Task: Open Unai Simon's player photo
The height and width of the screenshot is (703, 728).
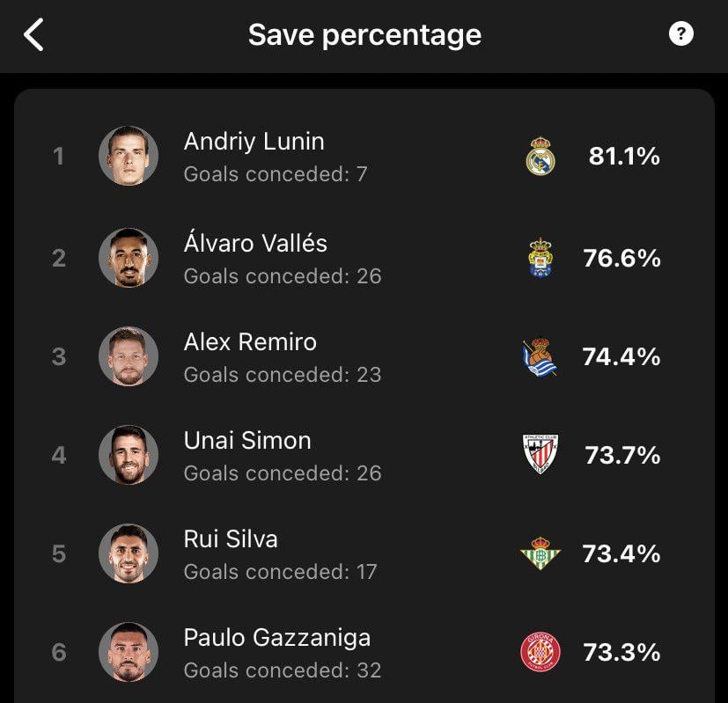Action: coord(129,455)
